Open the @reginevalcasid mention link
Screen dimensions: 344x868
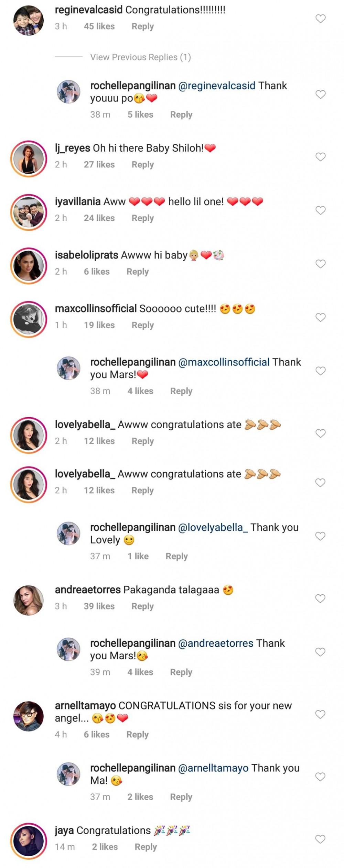point(217,86)
